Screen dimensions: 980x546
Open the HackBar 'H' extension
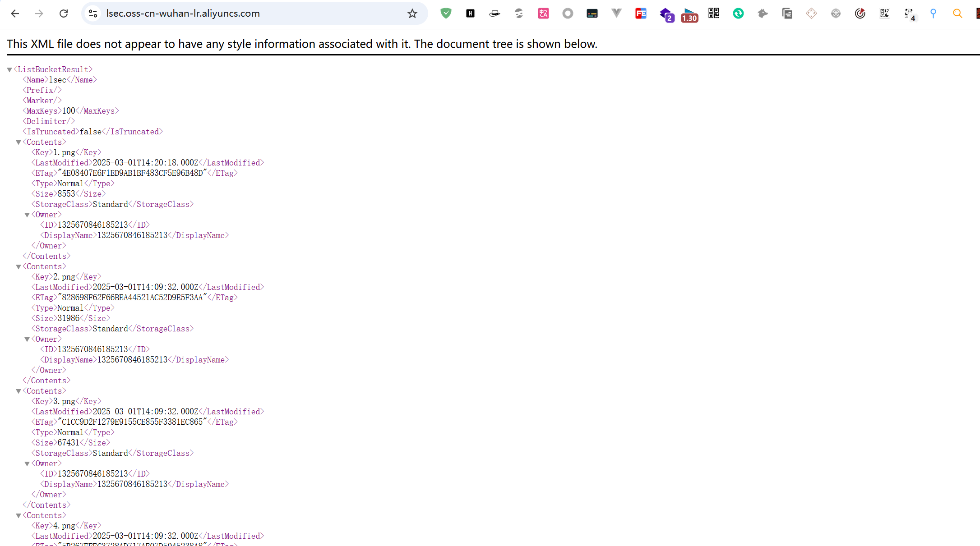(x=470, y=14)
